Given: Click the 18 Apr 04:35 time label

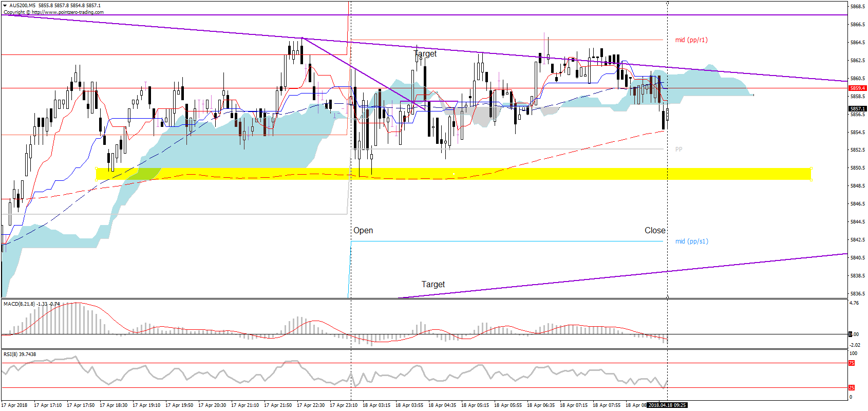Looking at the screenshot, I should click(442, 405).
